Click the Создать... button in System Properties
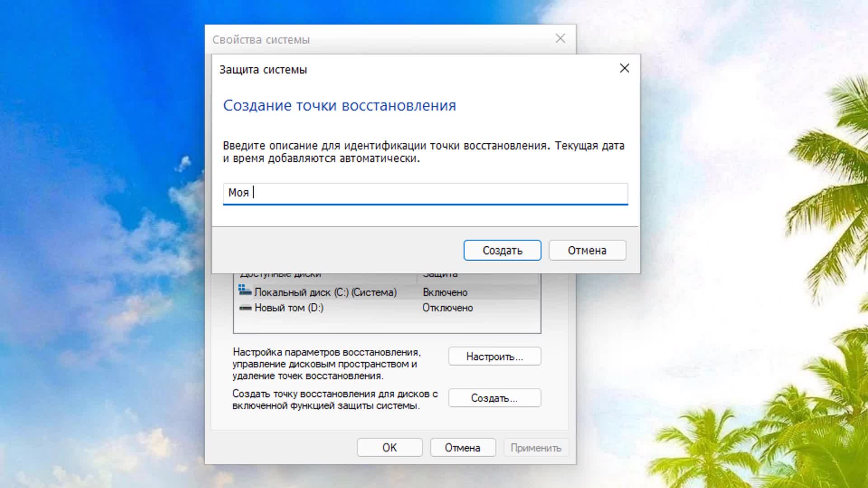The width and height of the screenshot is (868, 488). pyautogui.click(x=494, y=398)
